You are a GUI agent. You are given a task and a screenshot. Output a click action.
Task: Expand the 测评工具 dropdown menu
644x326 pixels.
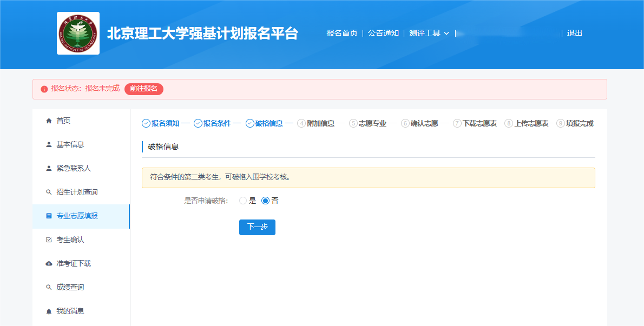tap(429, 33)
